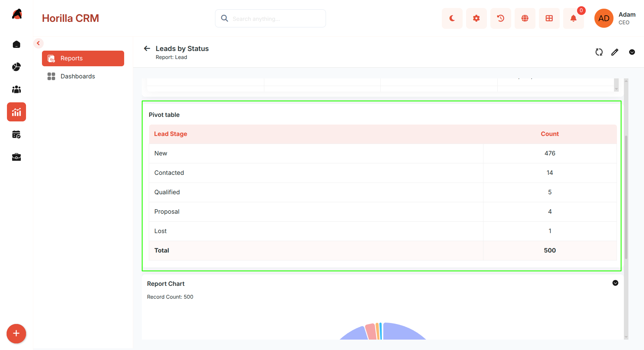Viewport: 644px width, 350px height.
Task: Click the refresh report icon
Action: tap(599, 52)
